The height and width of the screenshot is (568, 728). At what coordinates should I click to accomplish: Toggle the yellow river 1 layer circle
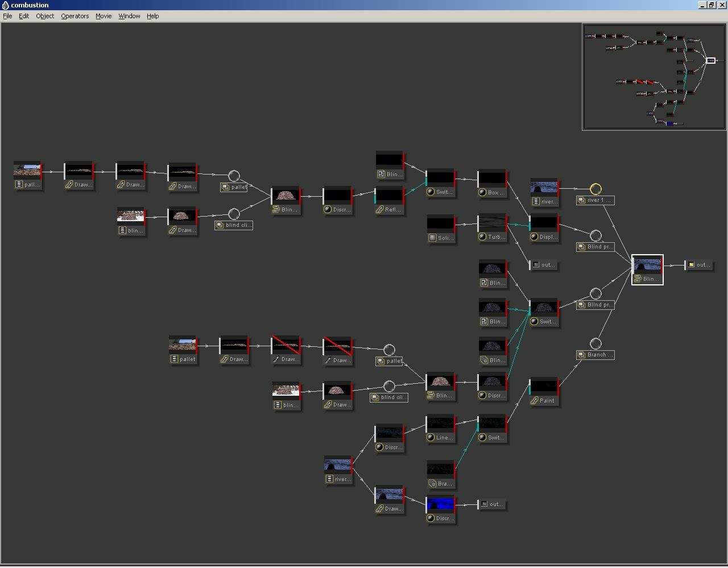pyautogui.click(x=595, y=189)
